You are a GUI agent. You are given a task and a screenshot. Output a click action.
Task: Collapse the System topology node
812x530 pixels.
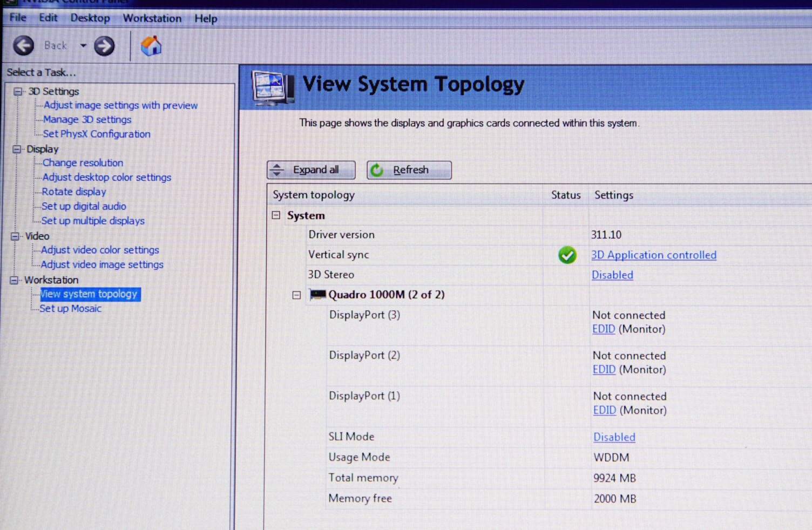pos(276,215)
